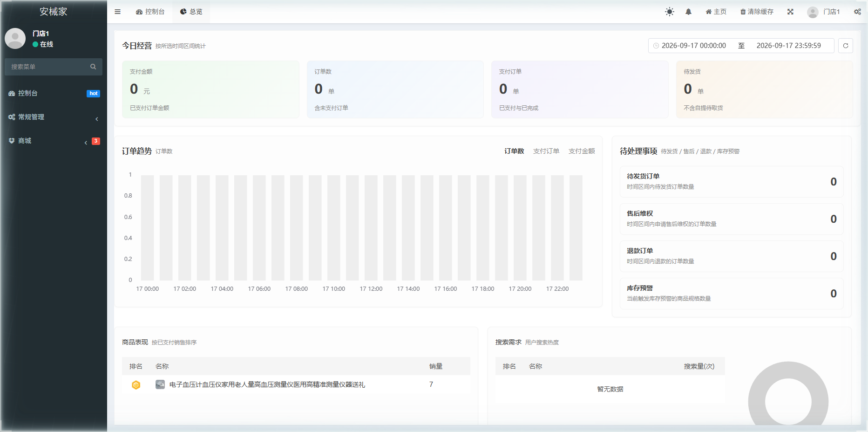Click the 暂无数据 empty placeholder text
The height and width of the screenshot is (432, 868).
click(x=610, y=389)
